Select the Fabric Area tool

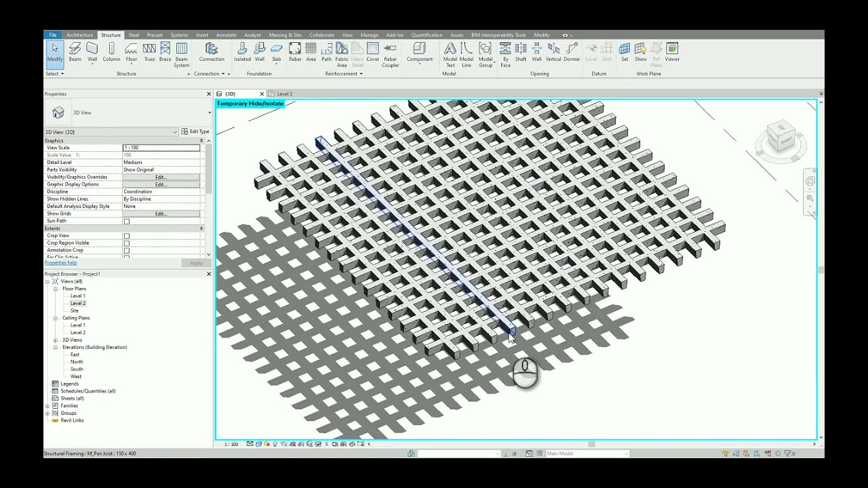pyautogui.click(x=342, y=55)
